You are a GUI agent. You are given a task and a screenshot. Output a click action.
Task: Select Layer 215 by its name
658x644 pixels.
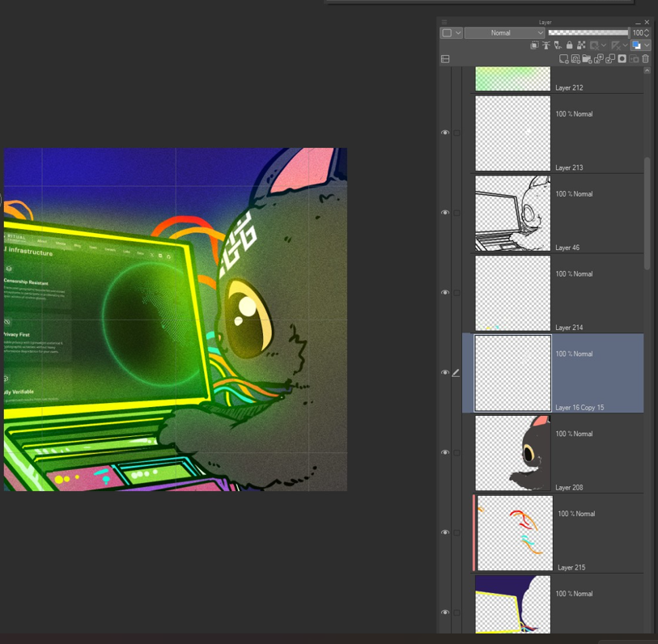pyautogui.click(x=571, y=567)
